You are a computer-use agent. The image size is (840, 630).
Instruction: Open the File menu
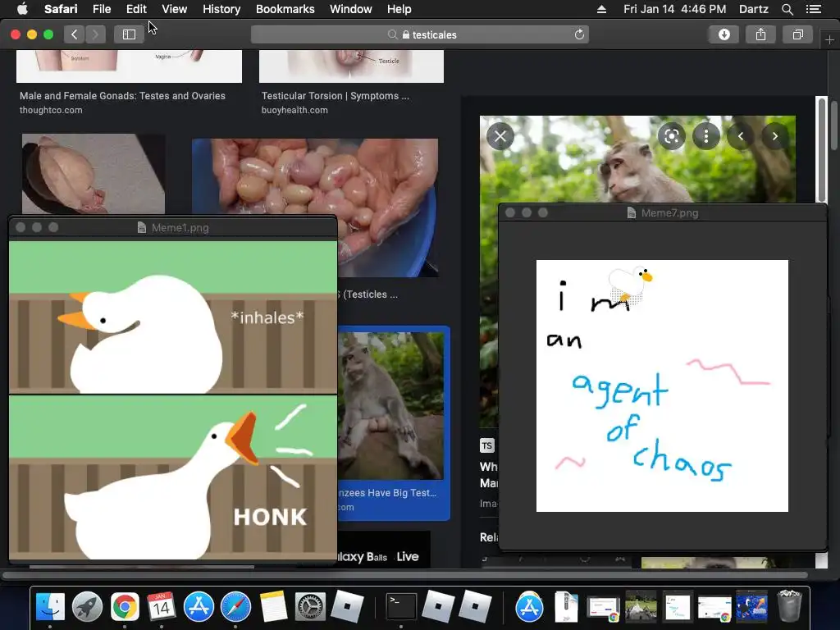101,9
